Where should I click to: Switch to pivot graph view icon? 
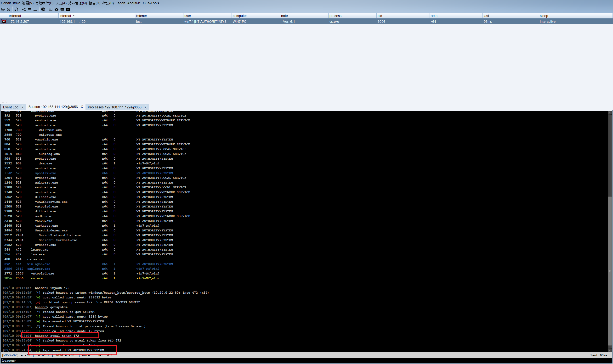24,9
